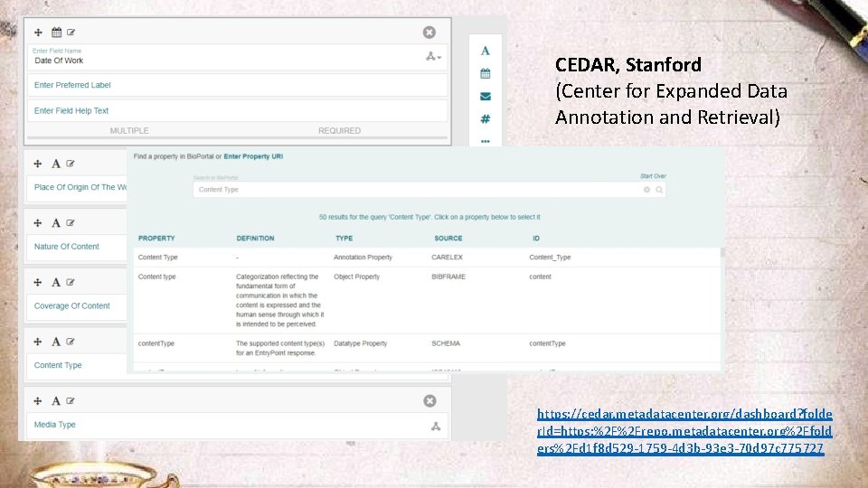Open property hierarchy icon for Media Type

(x=436, y=426)
